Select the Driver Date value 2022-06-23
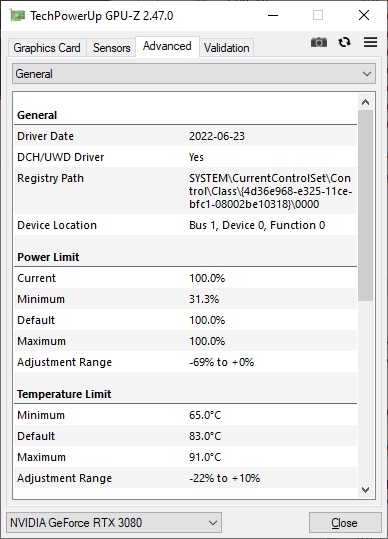Viewport: 388px width, 539px height. (x=217, y=136)
